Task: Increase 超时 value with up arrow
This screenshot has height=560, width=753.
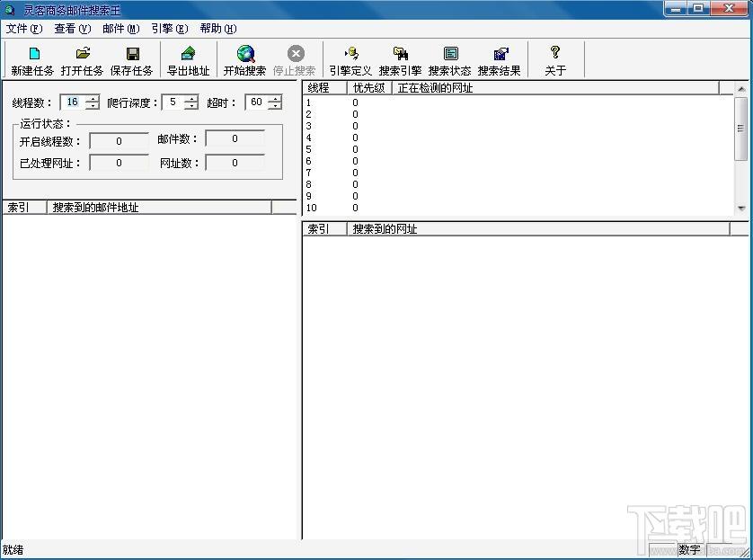Action: (275, 99)
